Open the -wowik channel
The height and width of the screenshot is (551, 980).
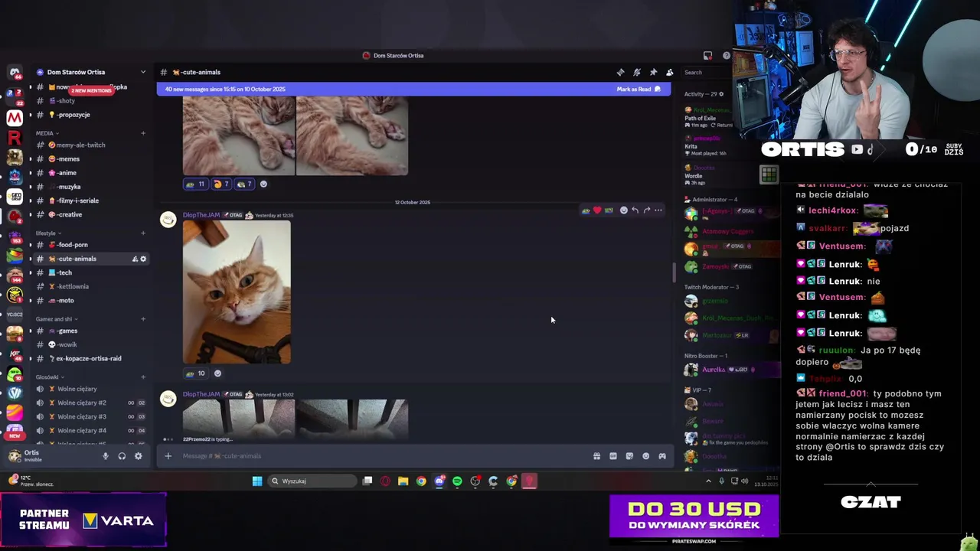point(90,344)
